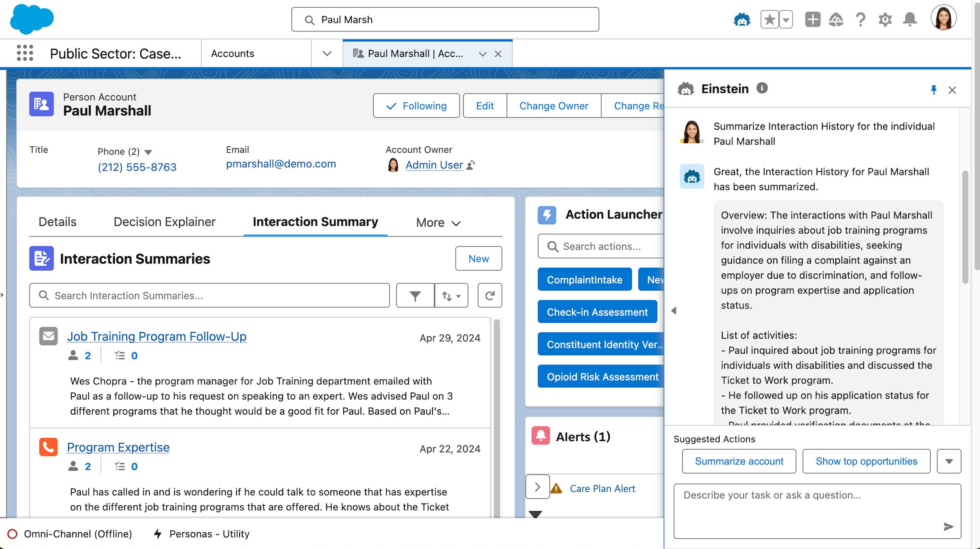Screen dimensions: 980x549
Task: Open the Setup gear icon
Action: [885, 20]
